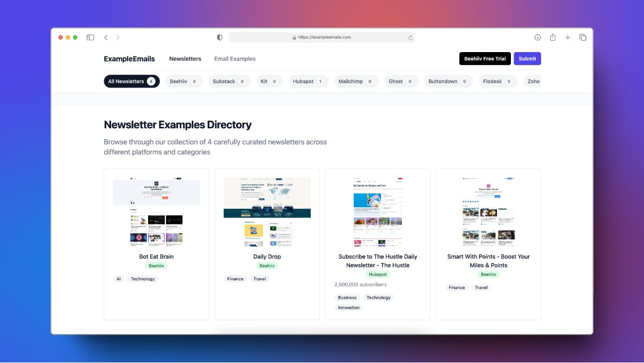This screenshot has width=644, height=363.
Task: Open The Hustle newsletter preview thumbnail
Action: tap(377, 212)
